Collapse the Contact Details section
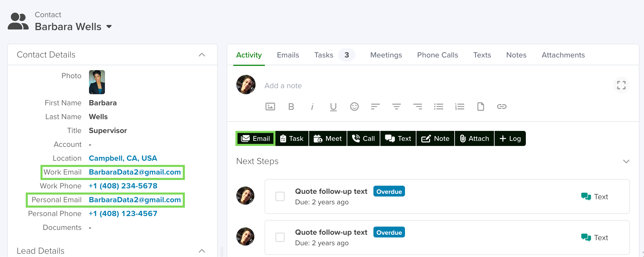Screen dimensions: 644x257 [202, 55]
